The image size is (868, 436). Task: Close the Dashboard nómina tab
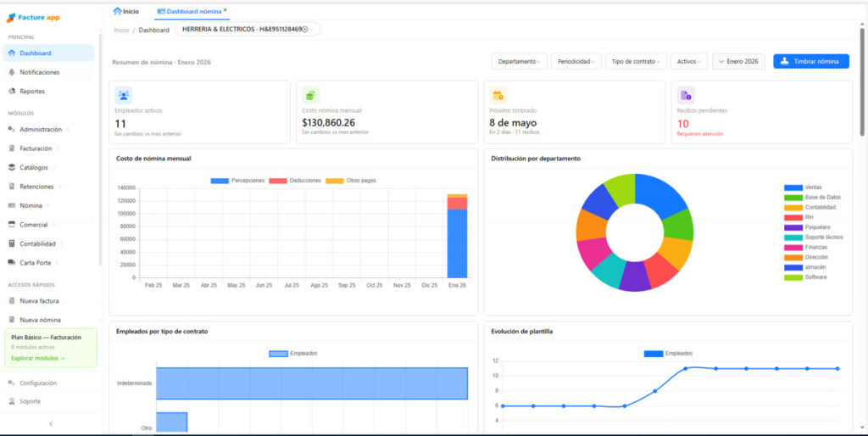[x=225, y=10]
